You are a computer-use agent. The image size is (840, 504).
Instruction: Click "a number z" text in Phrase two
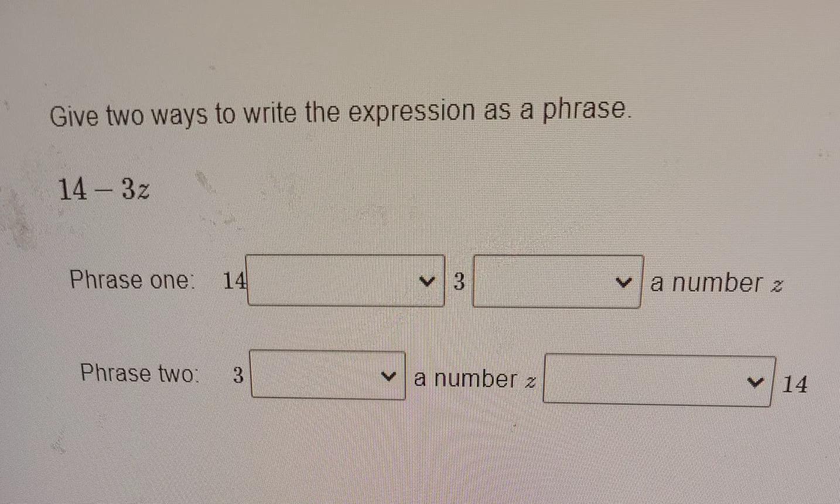(x=474, y=379)
